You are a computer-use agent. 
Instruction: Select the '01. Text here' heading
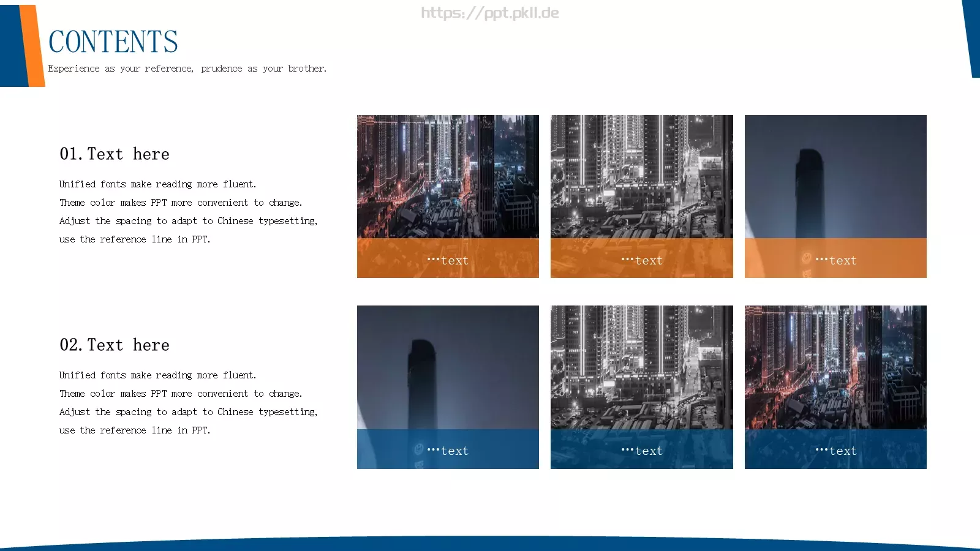[115, 154]
